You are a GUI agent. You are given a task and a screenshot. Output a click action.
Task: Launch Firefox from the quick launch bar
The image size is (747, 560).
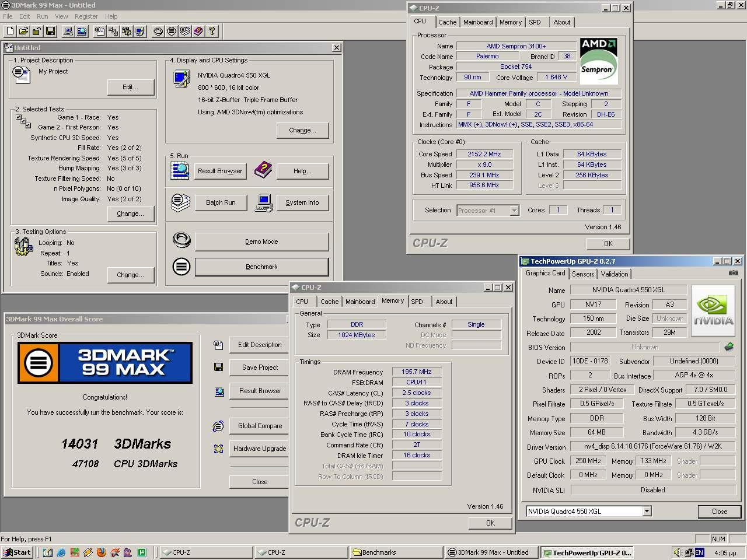(102, 552)
